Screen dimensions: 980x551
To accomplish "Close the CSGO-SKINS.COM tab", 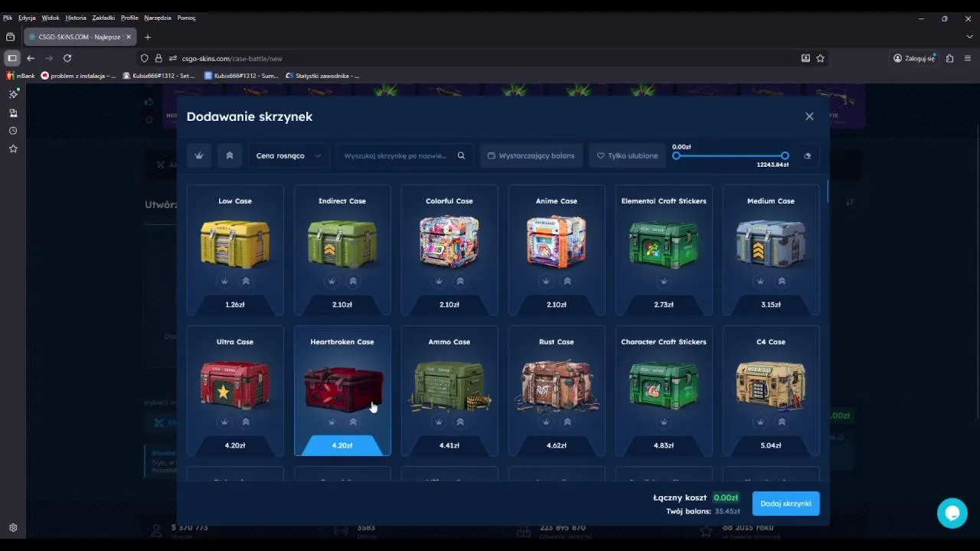I will (128, 37).
